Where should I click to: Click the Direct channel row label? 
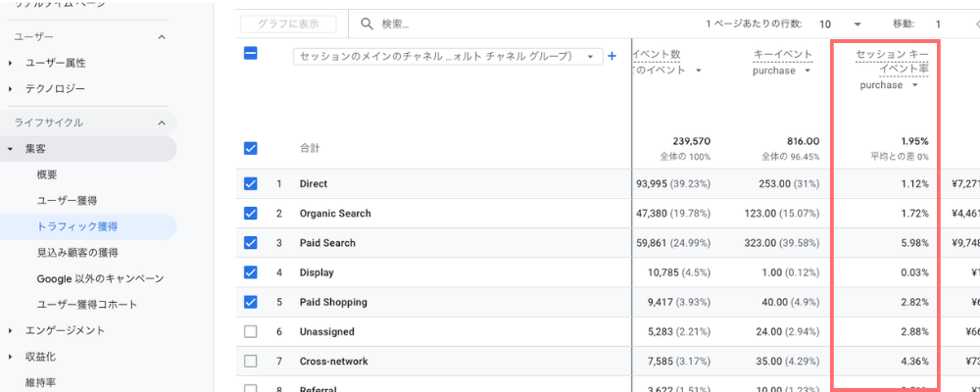tap(314, 184)
